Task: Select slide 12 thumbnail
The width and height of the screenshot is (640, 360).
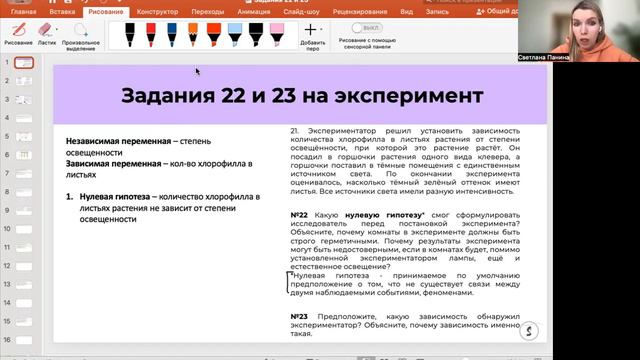Action: (24, 266)
